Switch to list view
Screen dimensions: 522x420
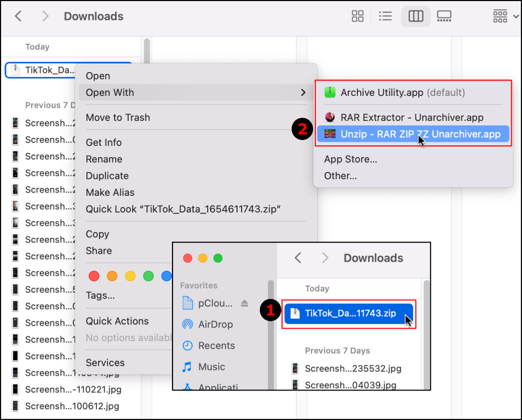(x=386, y=16)
